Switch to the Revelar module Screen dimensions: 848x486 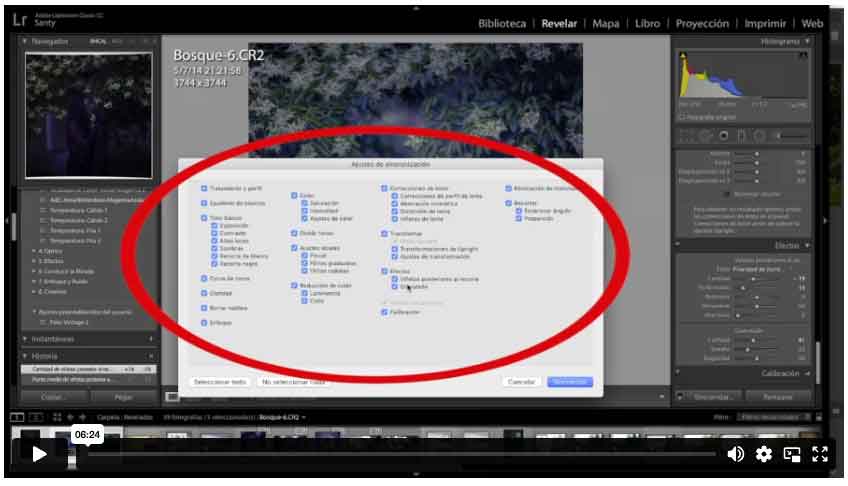pos(559,23)
